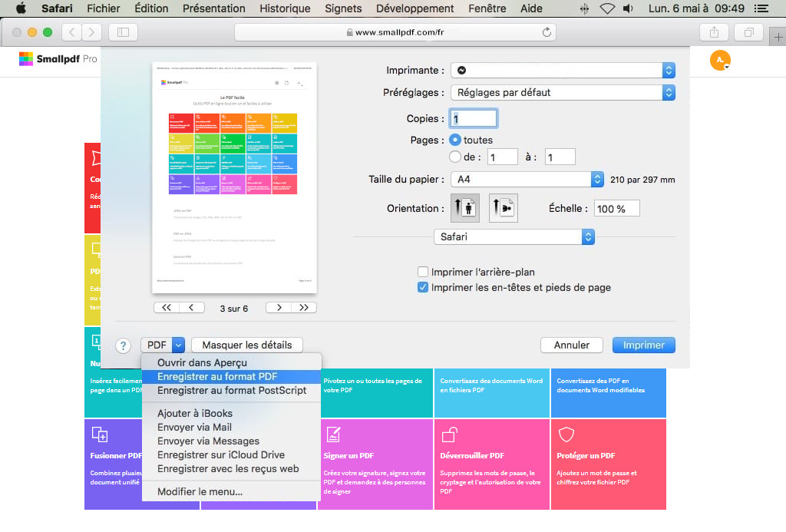786x532 pixels.
Task: Click the Échelle 100 % field
Action: (616, 209)
